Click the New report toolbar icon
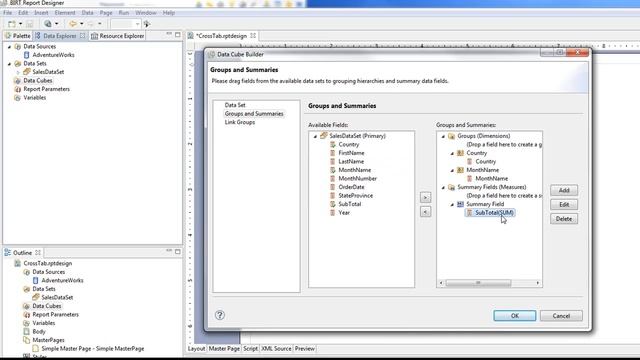The height and width of the screenshot is (360, 640). (12, 24)
